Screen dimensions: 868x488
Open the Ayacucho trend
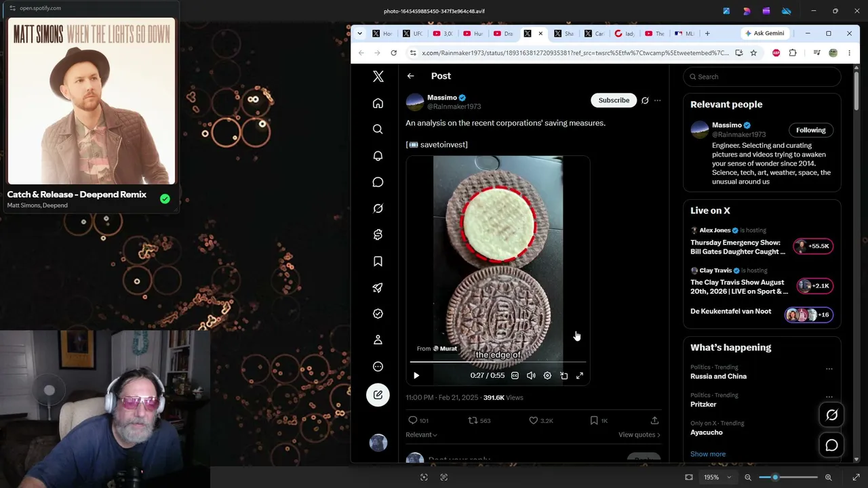click(707, 432)
